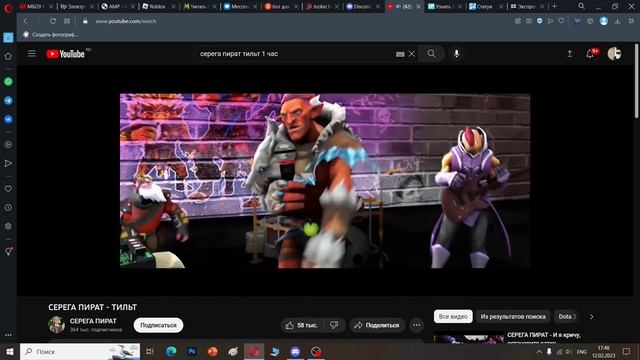Open Opera speed dial start page

[x=67, y=21]
